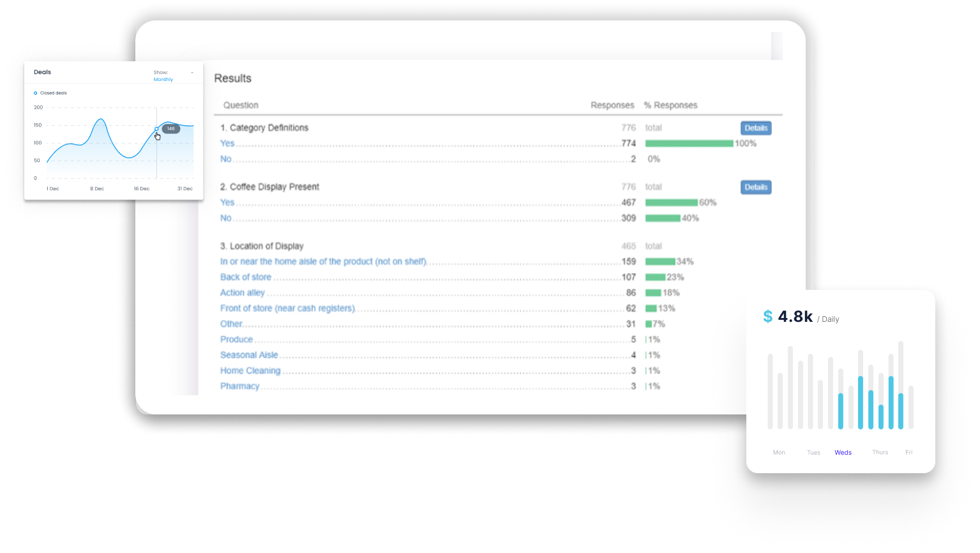The height and width of the screenshot is (553, 980).
Task: Open the Action alley response link
Action: 242,293
